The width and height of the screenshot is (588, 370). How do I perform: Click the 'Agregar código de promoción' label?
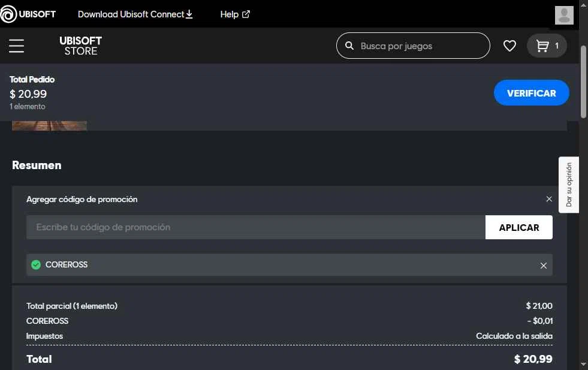(x=82, y=199)
